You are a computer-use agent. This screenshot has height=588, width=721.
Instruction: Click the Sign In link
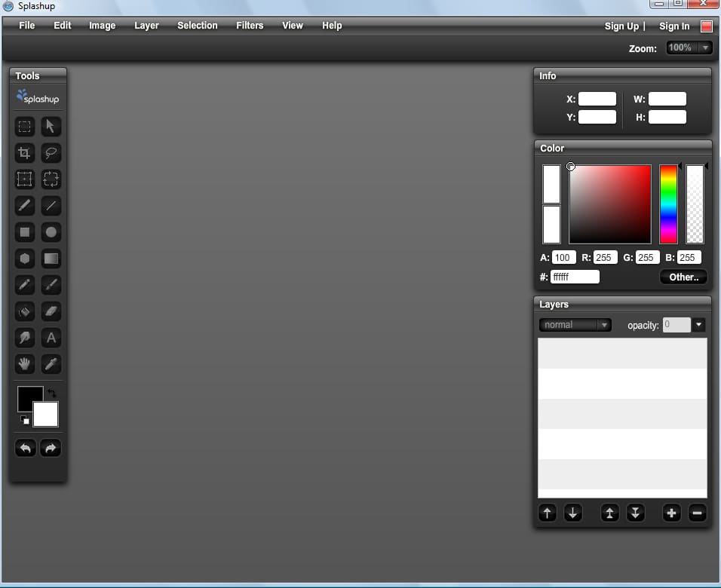(x=674, y=26)
